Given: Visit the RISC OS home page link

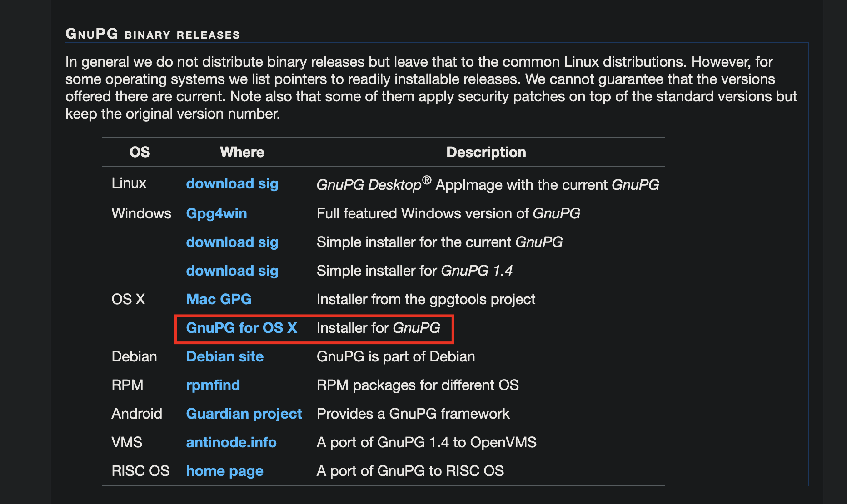Looking at the screenshot, I should pyautogui.click(x=224, y=471).
